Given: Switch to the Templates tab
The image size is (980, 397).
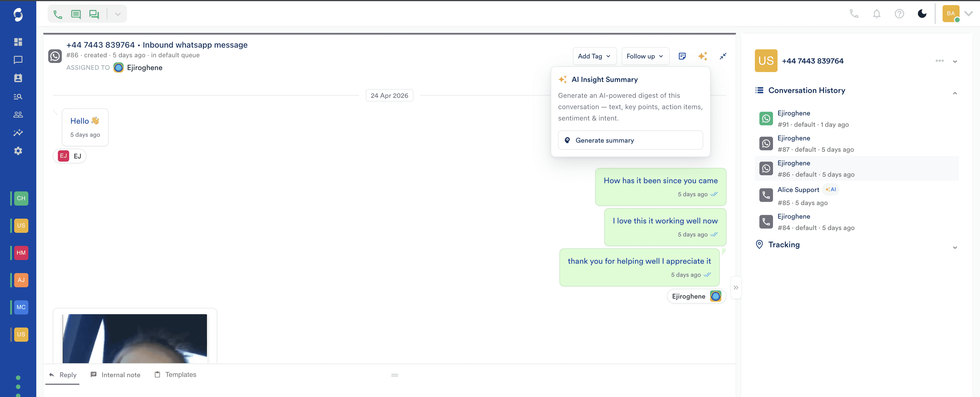Looking at the screenshot, I should point(175,375).
